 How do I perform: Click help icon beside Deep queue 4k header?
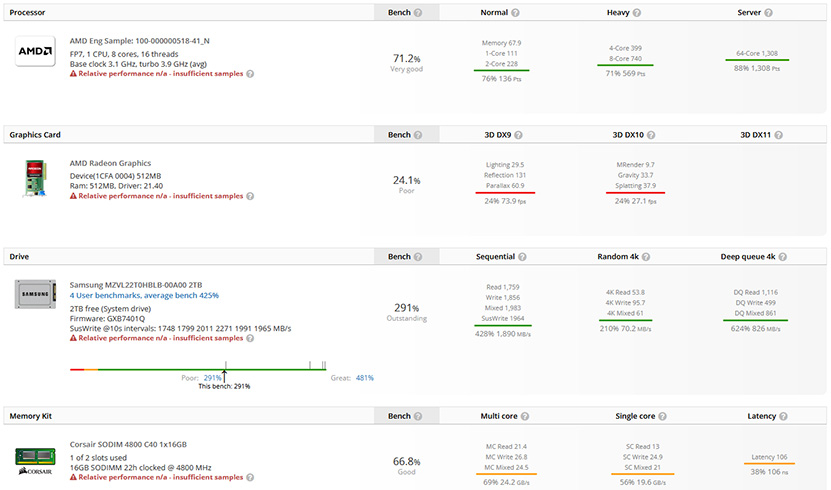pyautogui.click(x=782, y=257)
